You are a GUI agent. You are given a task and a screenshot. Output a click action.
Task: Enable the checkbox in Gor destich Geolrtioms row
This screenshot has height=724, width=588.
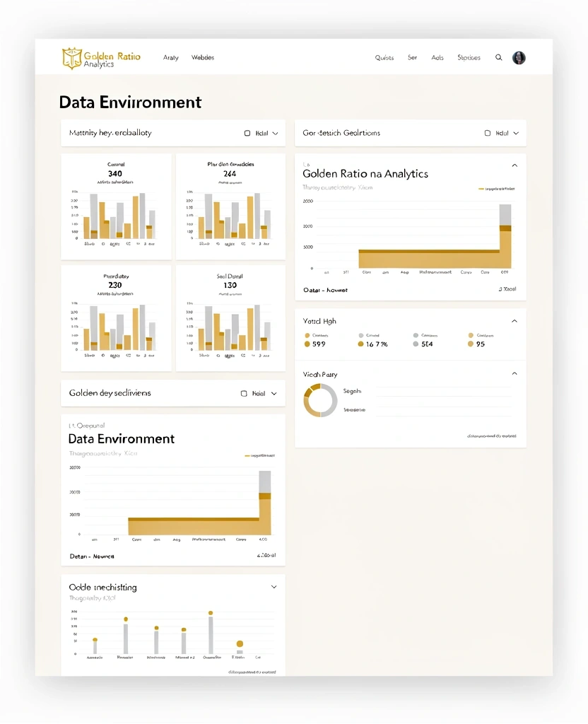point(486,133)
